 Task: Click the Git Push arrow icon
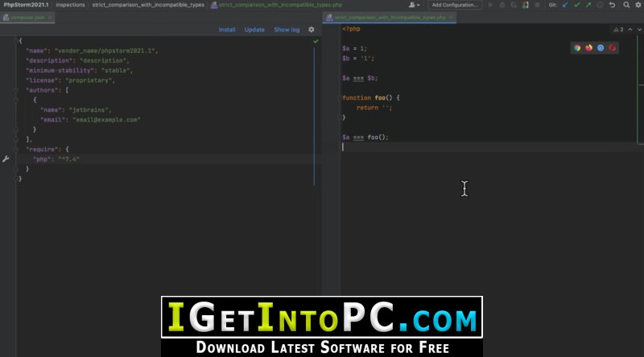588,5
